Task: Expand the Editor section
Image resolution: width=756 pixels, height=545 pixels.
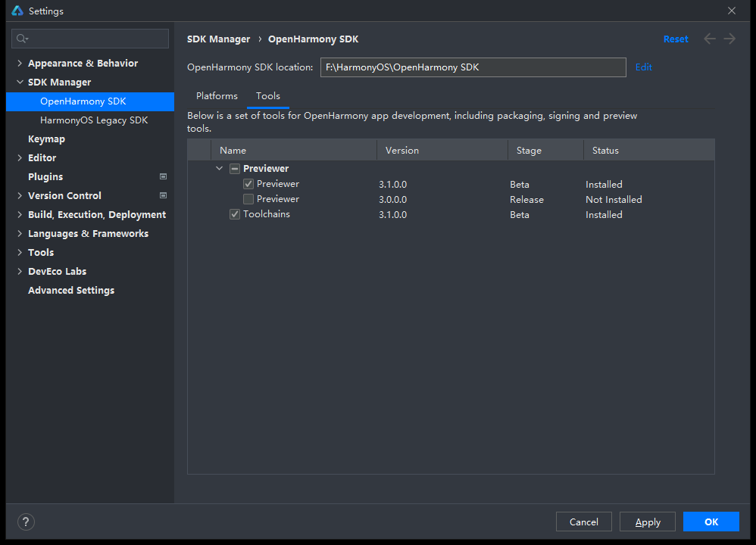Action: coord(20,157)
